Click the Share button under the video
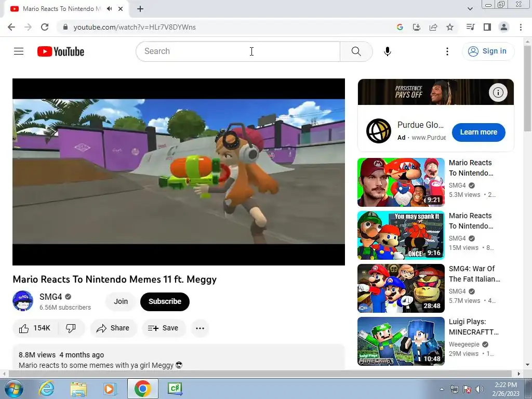Image resolution: width=532 pixels, height=399 pixels. [x=113, y=328]
